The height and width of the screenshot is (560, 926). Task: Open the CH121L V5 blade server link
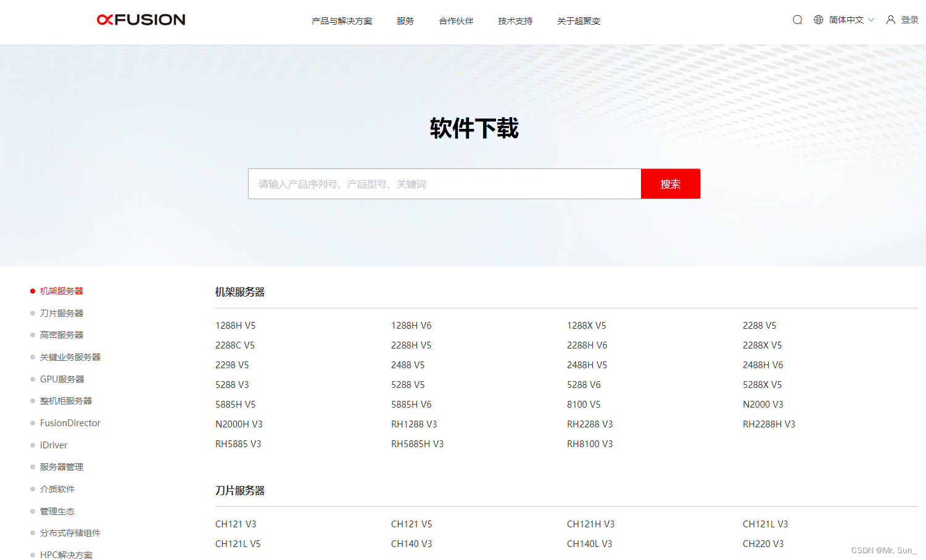tap(238, 544)
